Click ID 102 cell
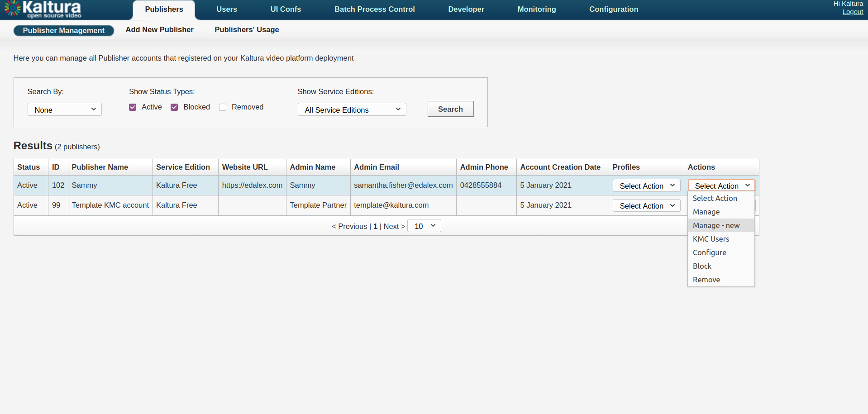The image size is (868, 414). [58, 185]
